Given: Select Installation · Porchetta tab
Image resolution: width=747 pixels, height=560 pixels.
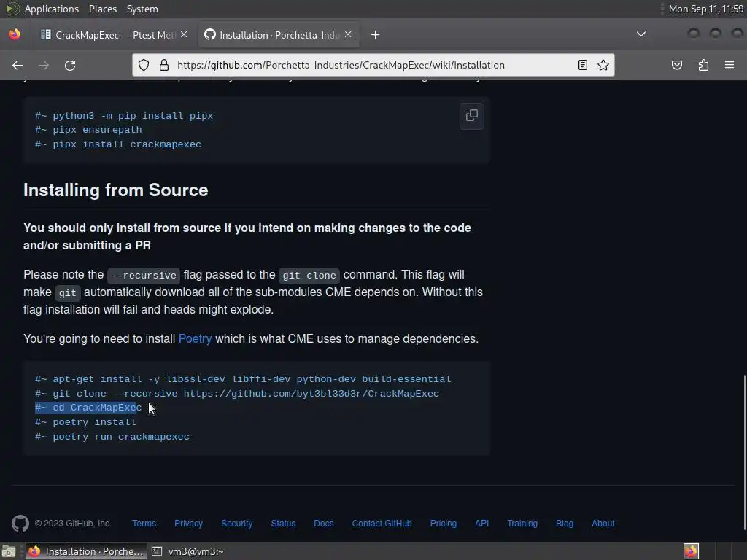Looking at the screenshot, I should [x=278, y=35].
